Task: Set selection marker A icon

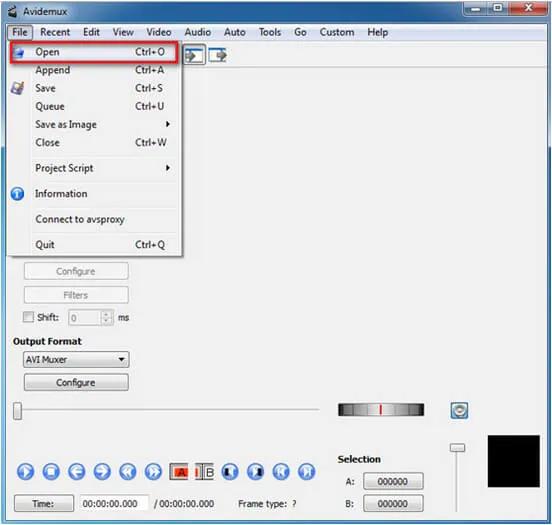Action: (179, 471)
